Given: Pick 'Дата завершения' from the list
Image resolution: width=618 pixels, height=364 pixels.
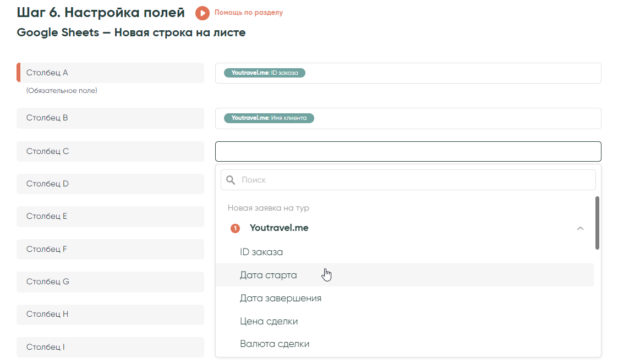Looking at the screenshot, I should click(281, 298).
